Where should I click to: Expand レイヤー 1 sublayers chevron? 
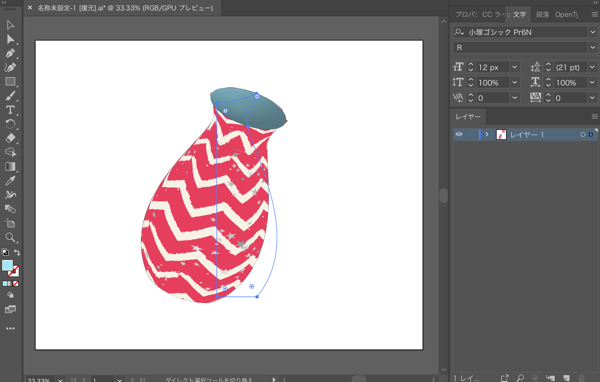click(x=487, y=134)
